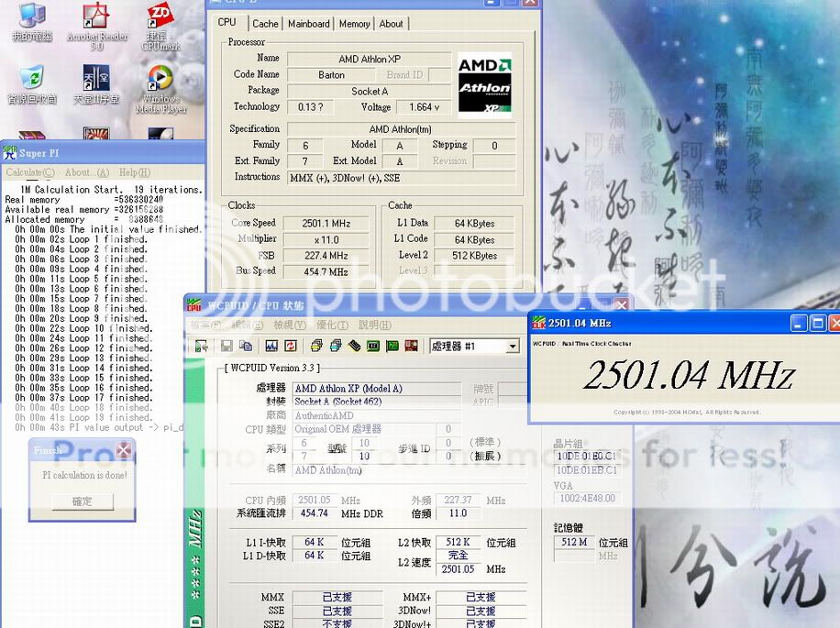Click the Super PI title bar icon
This screenshot has width=840, height=628.
click(x=10, y=152)
